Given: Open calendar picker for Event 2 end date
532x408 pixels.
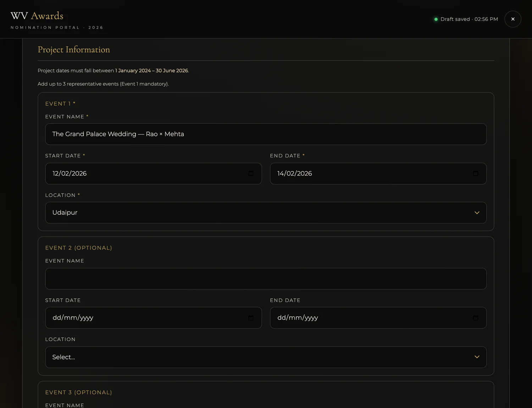Looking at the screenshot, I should (476, 318).
